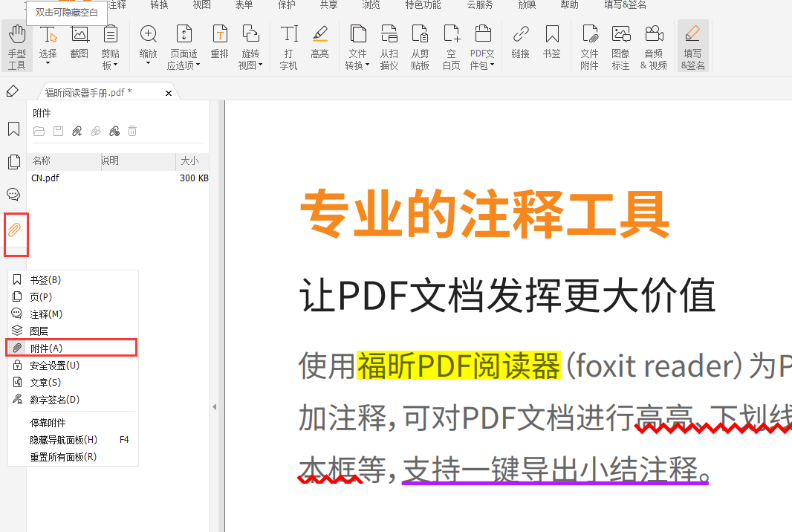792x532 pixels.
Task: Toggle the Fill & Sign (填写&签名) ribbon button
Action: [x=692, y=46]
